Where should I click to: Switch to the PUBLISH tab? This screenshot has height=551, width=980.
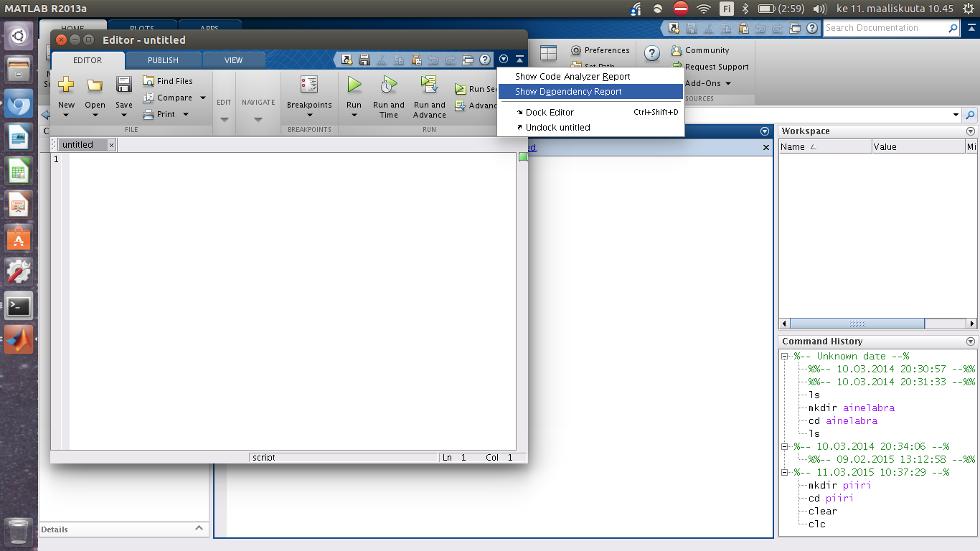(x=163, y=60)
